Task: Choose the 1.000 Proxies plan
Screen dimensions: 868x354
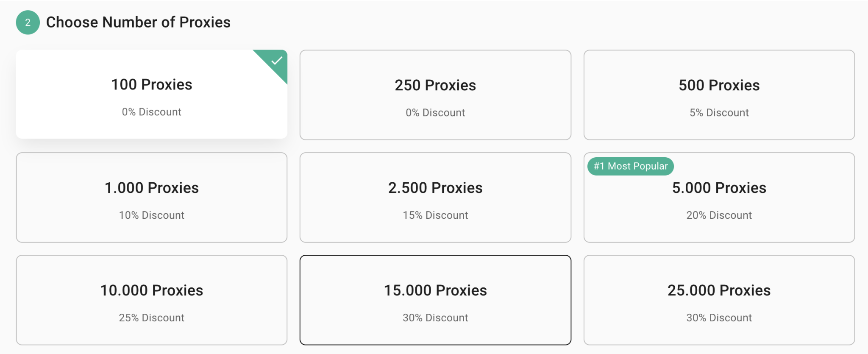Action: click(151, 197)
